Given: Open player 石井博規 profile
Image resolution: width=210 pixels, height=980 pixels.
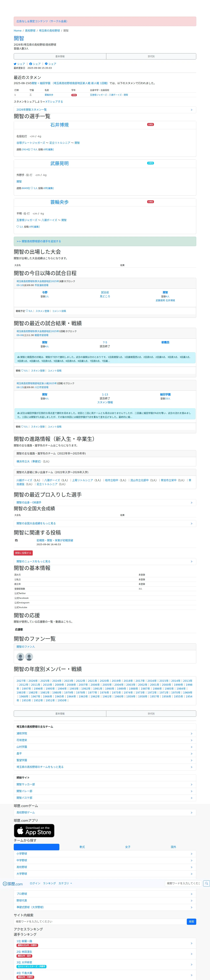Looking at the screenshot, I should point(60,125).
